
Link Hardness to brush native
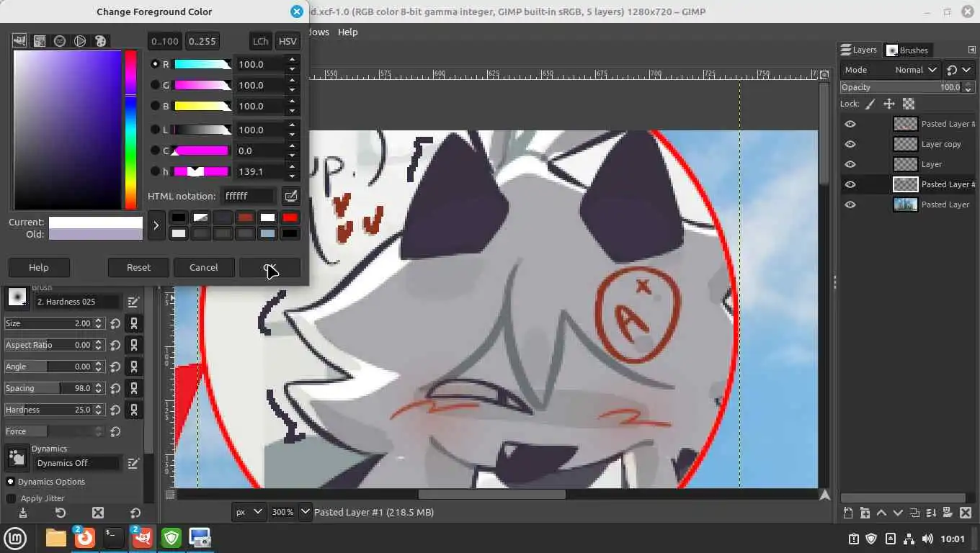[133, 410]
